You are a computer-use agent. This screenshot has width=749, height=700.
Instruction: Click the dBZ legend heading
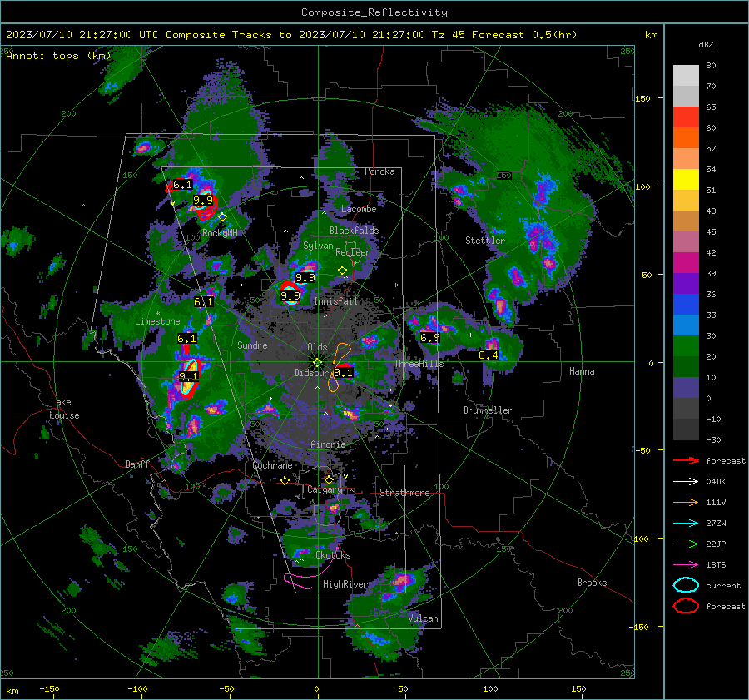(x=706, y=45)
